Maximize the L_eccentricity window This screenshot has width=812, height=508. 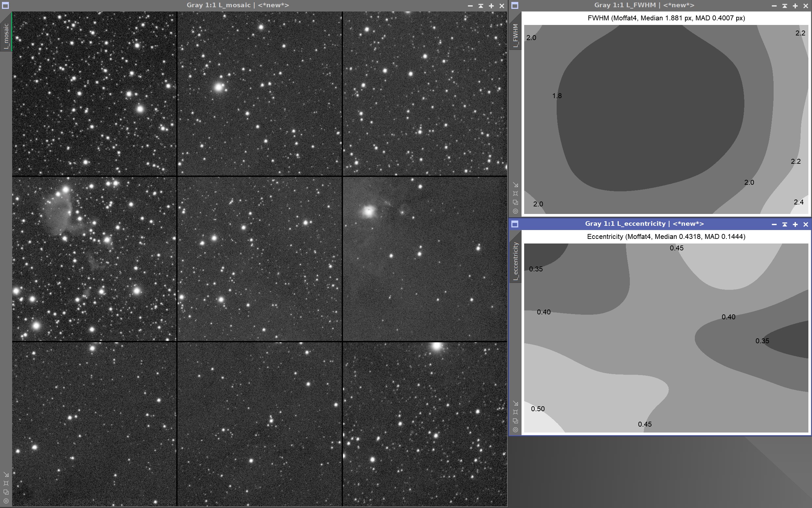[795, 224]
